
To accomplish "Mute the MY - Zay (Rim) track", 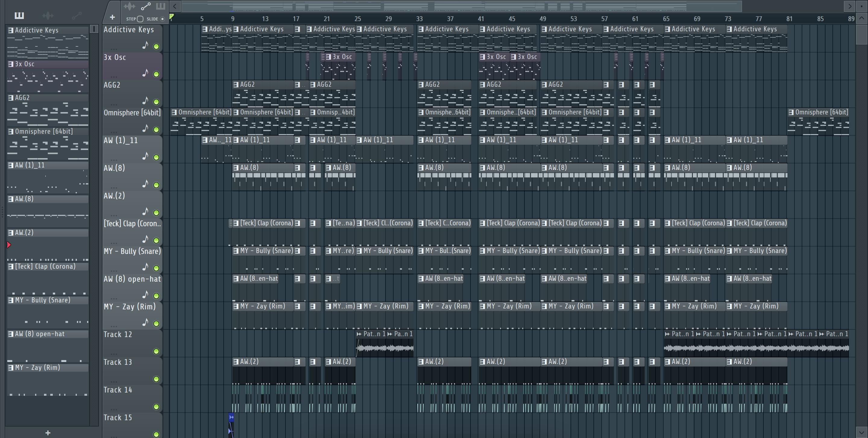I will tap(156, 324).
